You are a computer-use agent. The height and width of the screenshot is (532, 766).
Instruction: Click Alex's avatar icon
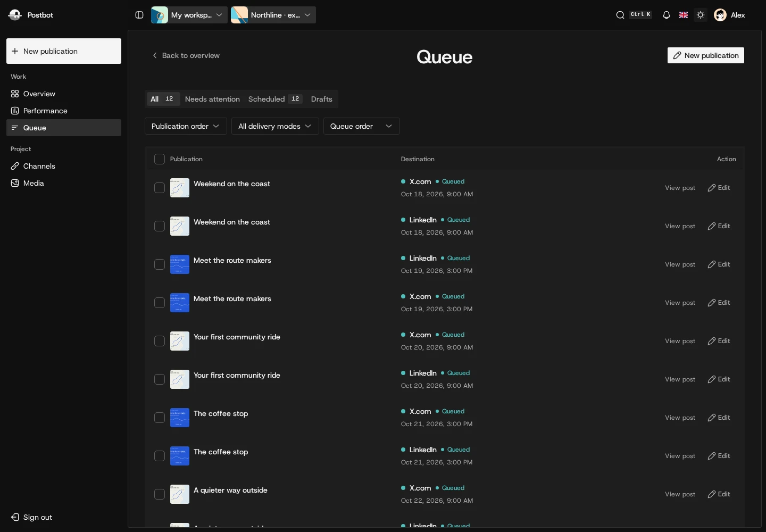point(720,15)
